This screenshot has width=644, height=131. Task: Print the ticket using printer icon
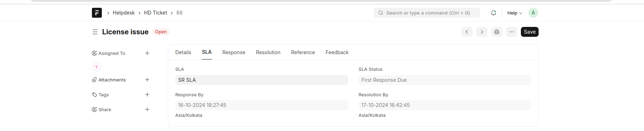pyautogui.click(x=497, y=32)
